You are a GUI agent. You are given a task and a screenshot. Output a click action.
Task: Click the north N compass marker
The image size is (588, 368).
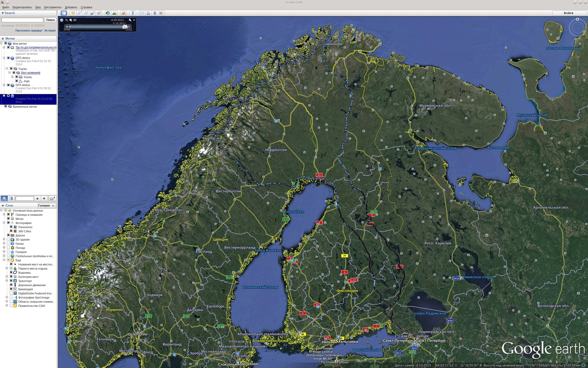point(578,19)
